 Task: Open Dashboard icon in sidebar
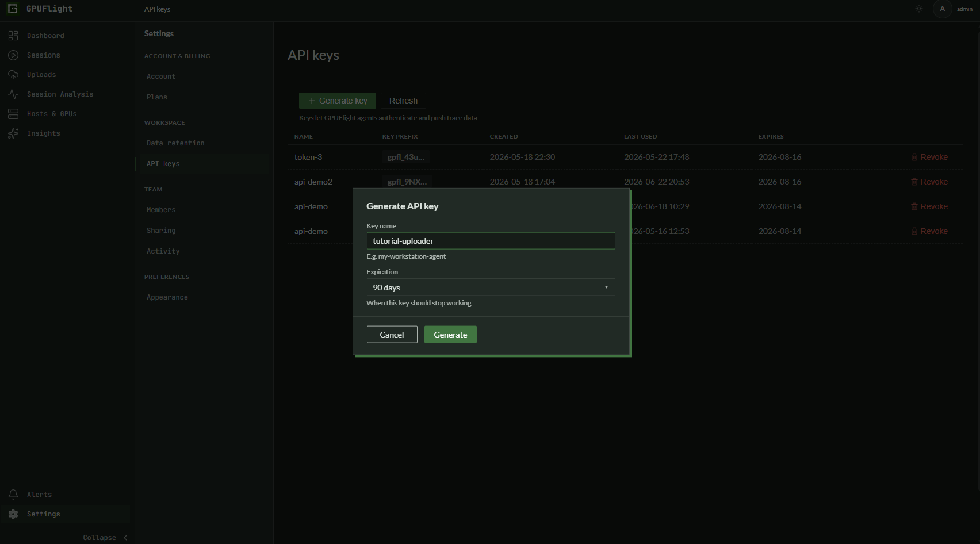pyautogui.click(x=13, y=36)
